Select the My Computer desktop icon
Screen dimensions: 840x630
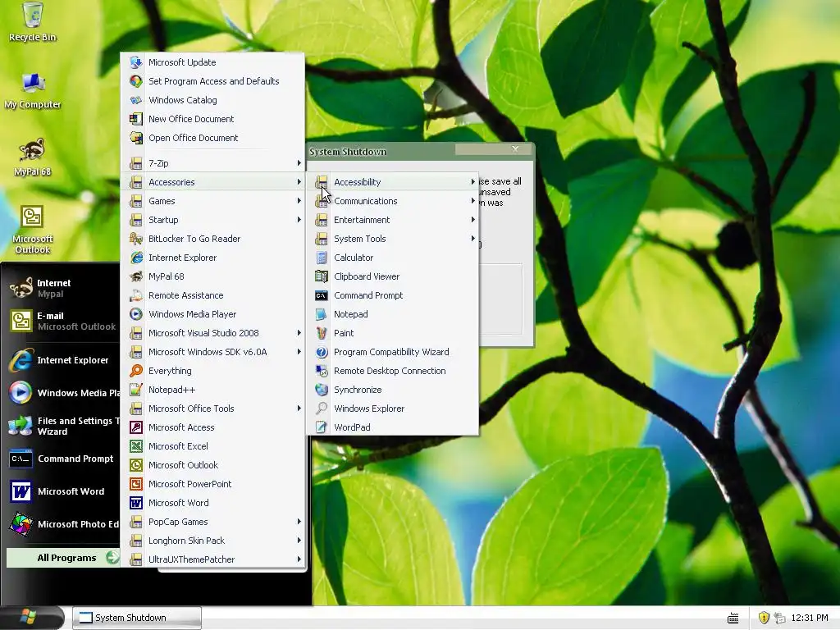point(33,90)
